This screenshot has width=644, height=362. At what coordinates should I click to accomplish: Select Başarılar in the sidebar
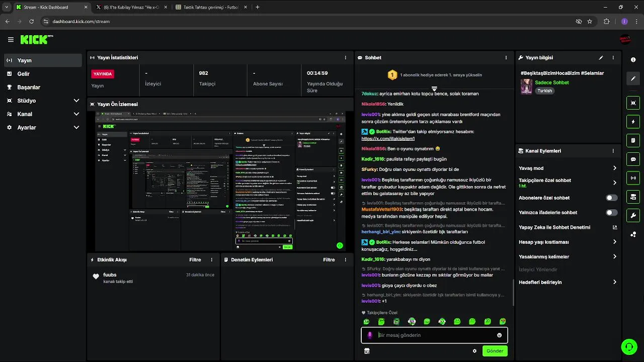(43, 87)
